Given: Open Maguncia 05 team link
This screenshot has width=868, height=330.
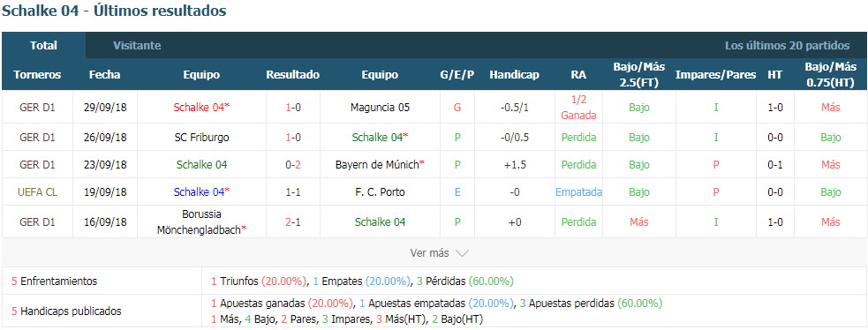Looking at the screenshot, I should (x=380, y=108).
